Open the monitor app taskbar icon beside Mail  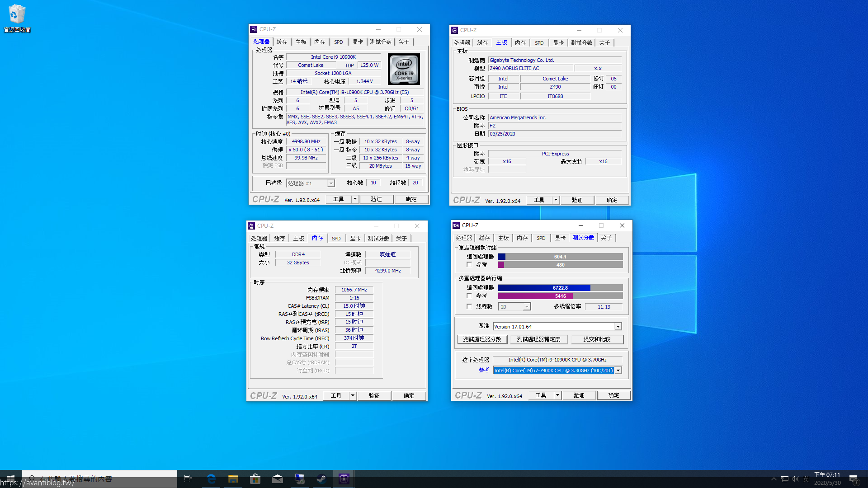299,479
